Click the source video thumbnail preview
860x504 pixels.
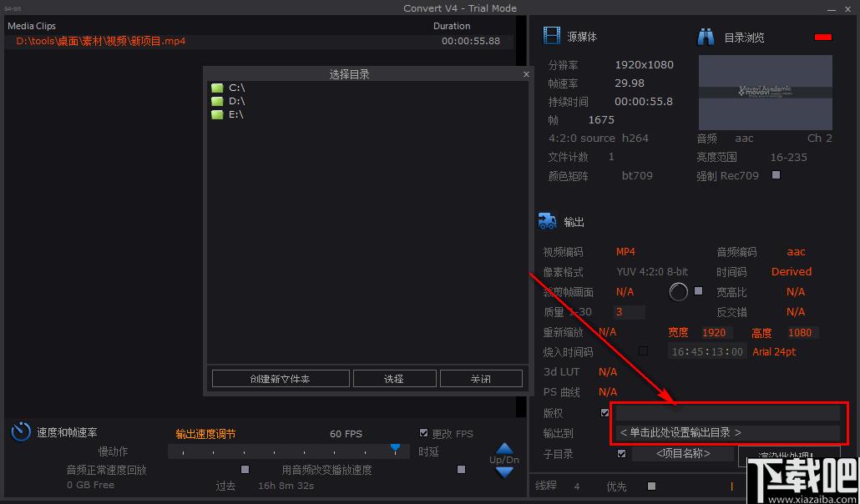pyautogui.click(x=765, y=92)
